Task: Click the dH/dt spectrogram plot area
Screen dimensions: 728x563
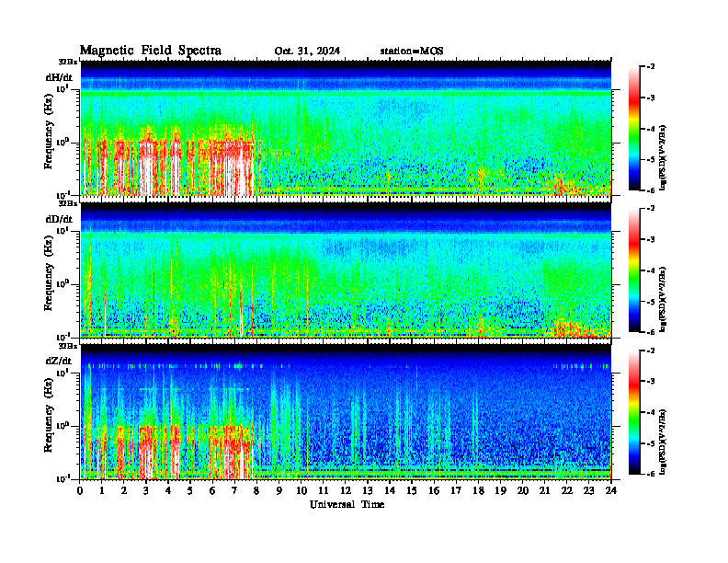Action: (x=346, y=128)
